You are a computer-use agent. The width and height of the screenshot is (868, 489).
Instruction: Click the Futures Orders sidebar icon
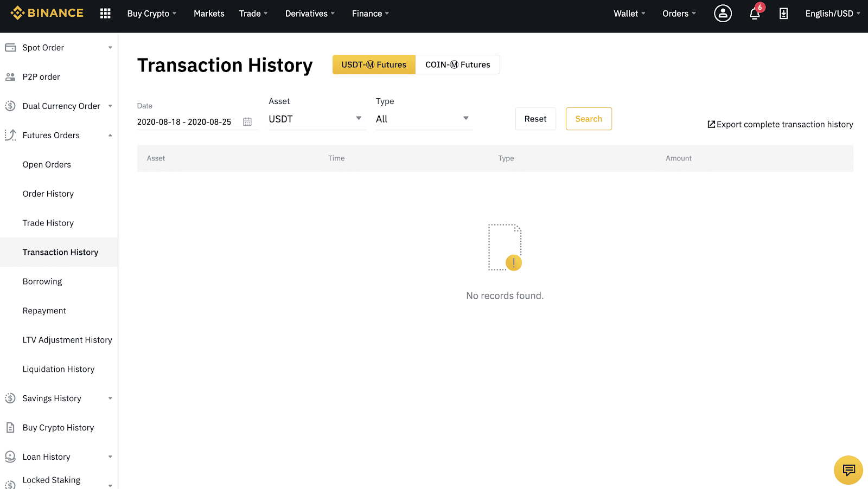click(10, 136)
